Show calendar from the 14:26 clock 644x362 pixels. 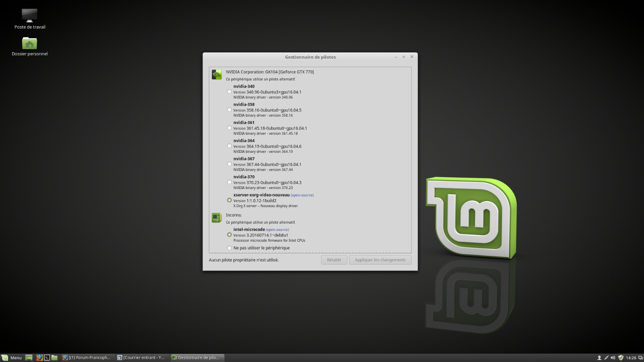click(x=631, y=358)
